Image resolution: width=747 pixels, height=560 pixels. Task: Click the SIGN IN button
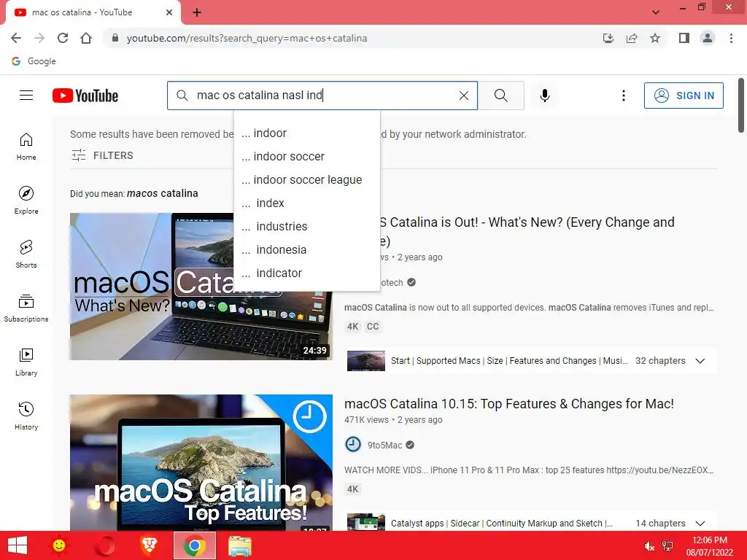[684, 96]
